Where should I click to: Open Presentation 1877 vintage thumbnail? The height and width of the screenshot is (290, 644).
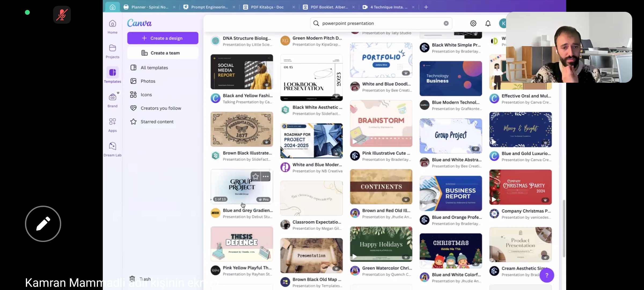click(241, 129)
